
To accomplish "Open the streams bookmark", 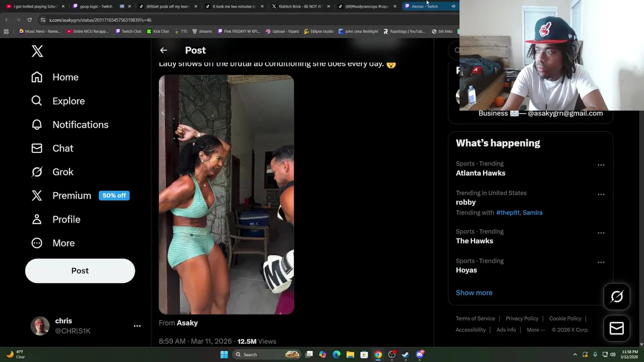I will (202, 31).
